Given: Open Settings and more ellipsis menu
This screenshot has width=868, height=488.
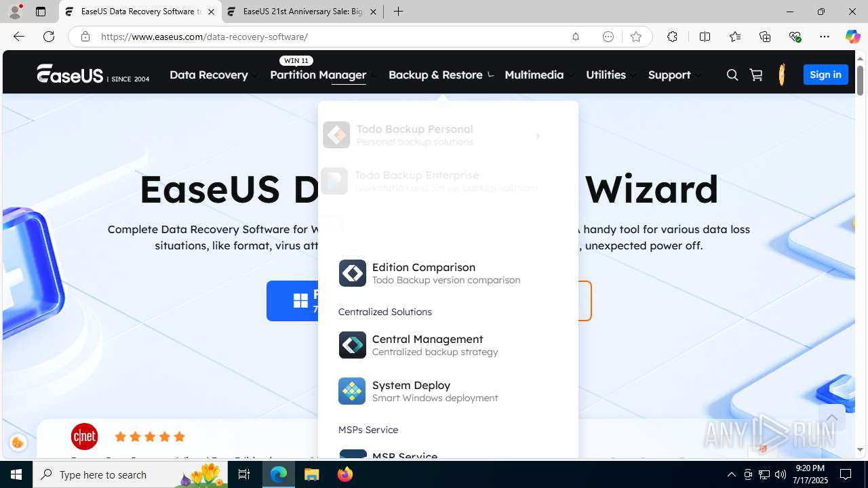Looking at the screenshot, I should point(825,37).
